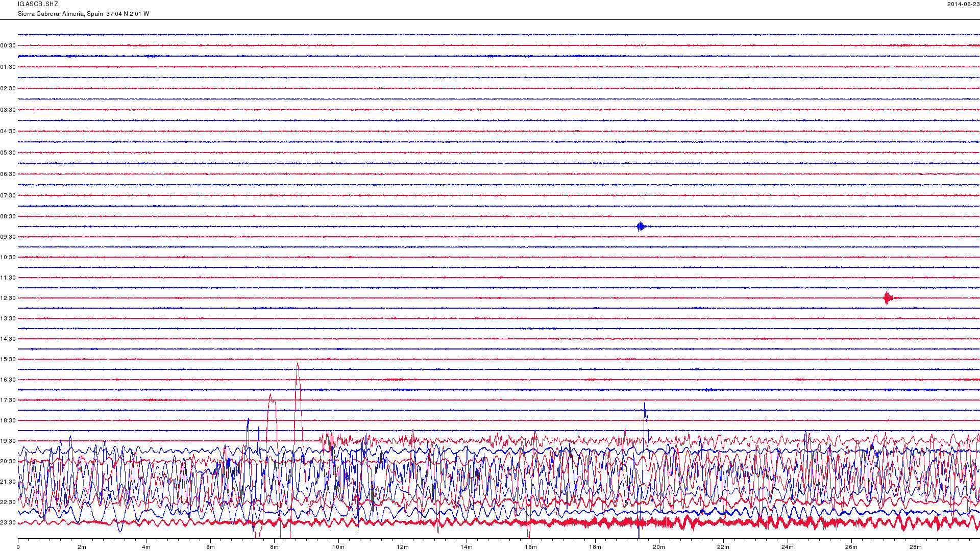The image size is (980, 551).
Task: Click the 11:30 time label
Action: 8,278
